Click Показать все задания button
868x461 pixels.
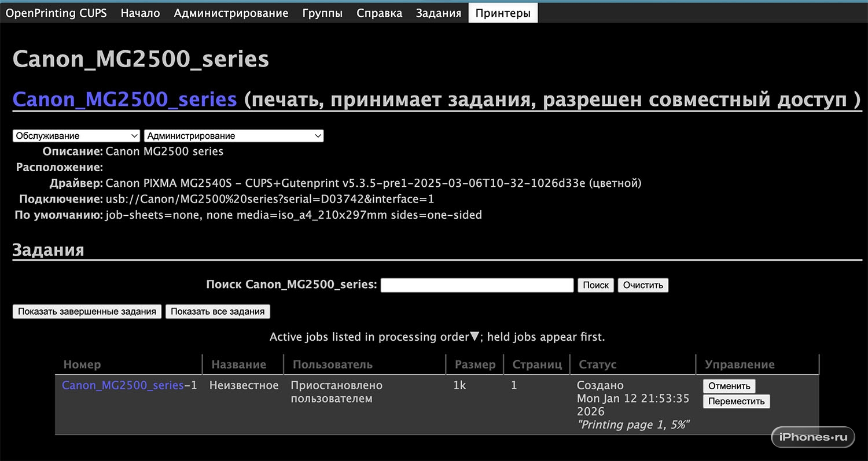tap(218, 311)
